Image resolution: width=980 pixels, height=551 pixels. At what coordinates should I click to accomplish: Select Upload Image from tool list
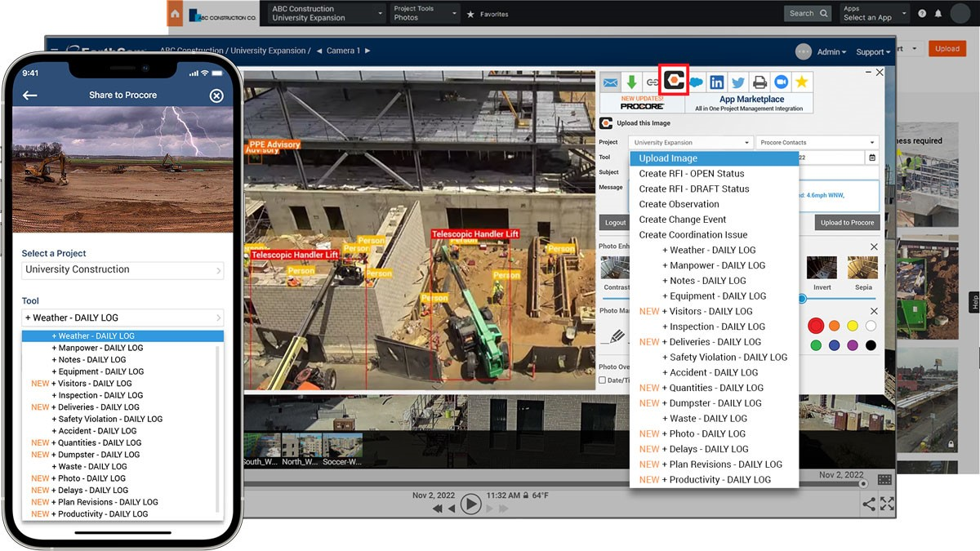[715, 158]
